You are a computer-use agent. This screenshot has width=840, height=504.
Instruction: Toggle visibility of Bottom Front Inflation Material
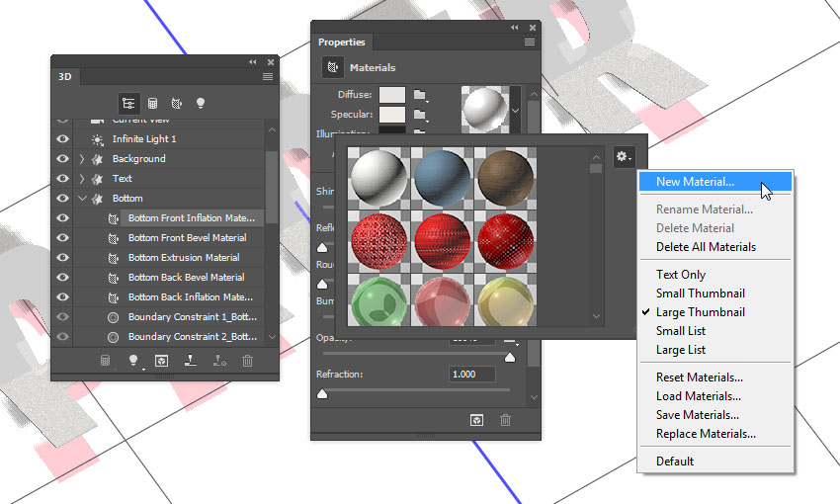tap(62, 218)
